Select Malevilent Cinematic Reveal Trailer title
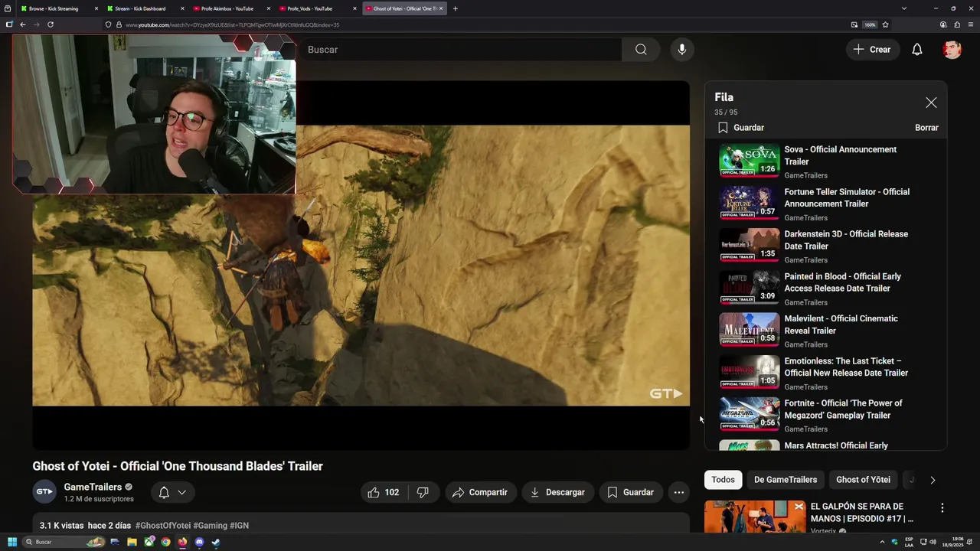This screenshot has width=980, height=551. (x=841, y=324)
